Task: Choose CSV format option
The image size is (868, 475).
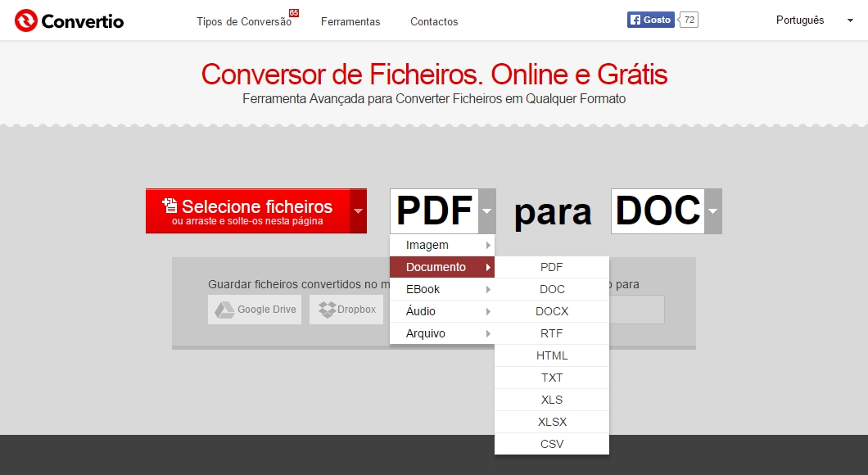Action: pos(552,444)
